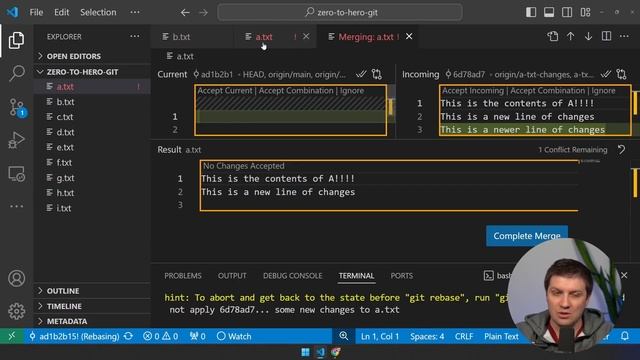Open Explorer views and more actions
This screenshot has width=640, height=360.
tap(135, 36)
